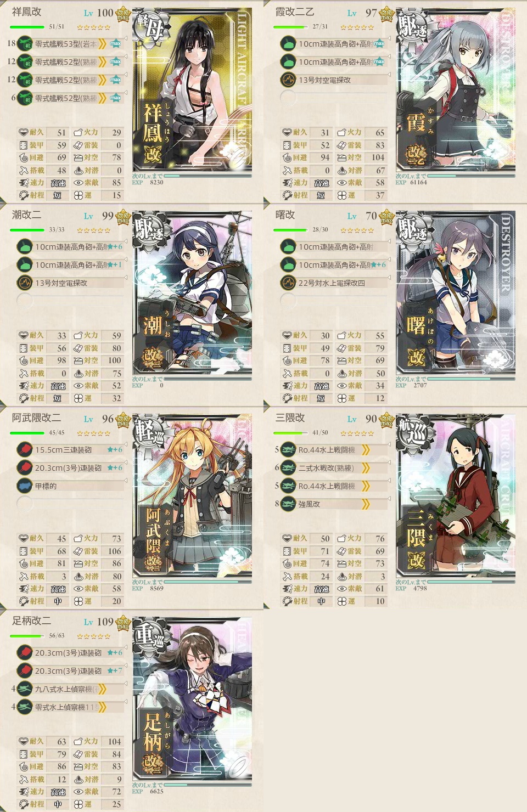Click the radar icon beside 22号対水上電探改四
The width and height of the screenshot is (527, 812).
pyautogui.click(x=288, y=283)
